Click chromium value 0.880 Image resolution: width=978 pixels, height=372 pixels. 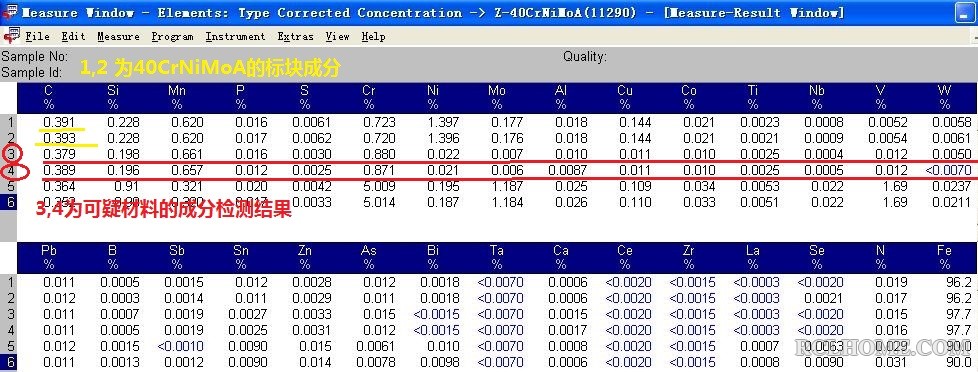point(379,154)
